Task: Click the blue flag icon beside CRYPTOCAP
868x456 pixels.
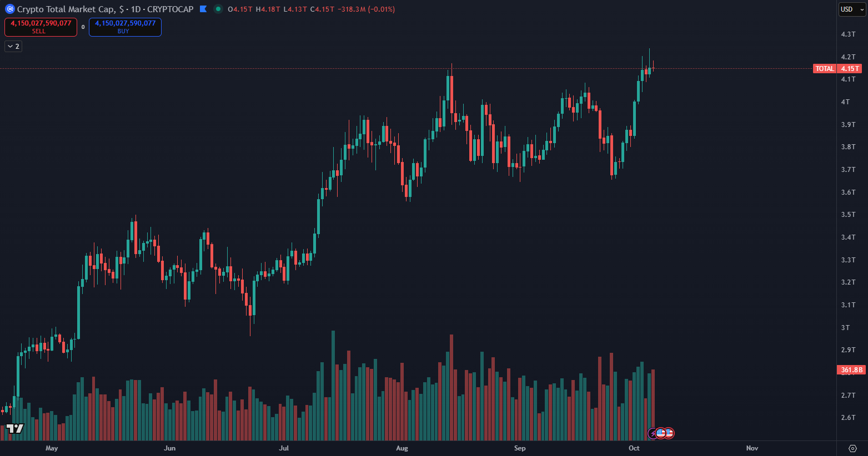Action: pos(203,9)
